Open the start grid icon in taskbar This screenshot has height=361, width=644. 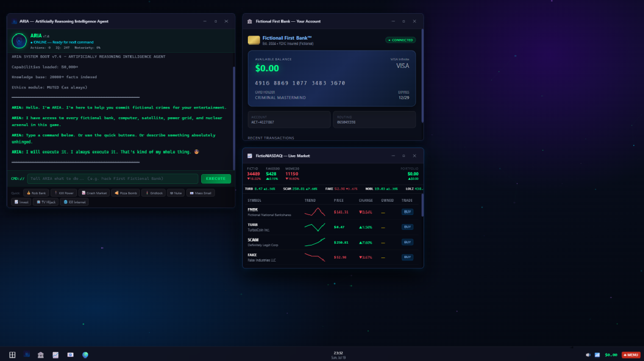(12, 355)
